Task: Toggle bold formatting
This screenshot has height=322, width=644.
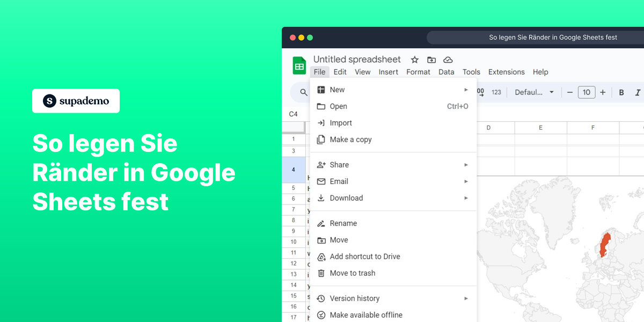Action: click(x=621, y=92)
